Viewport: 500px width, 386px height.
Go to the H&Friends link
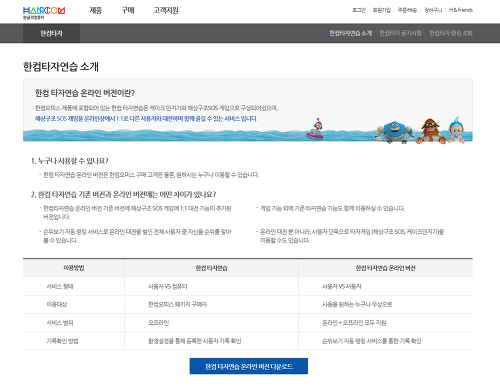pyautogui.click(x=461, y=10)
